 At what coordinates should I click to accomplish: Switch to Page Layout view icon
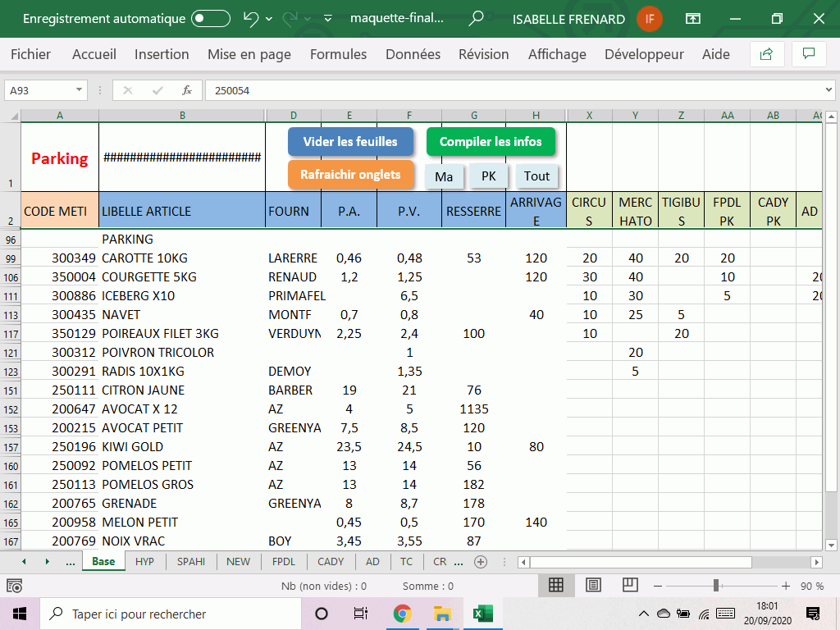[x=593, y=586]
